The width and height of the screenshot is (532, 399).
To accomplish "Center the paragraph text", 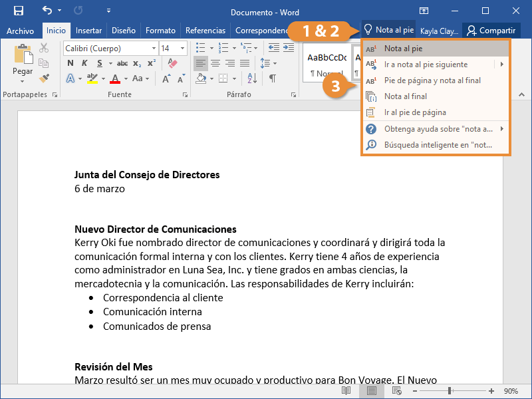I will [215, 63].
